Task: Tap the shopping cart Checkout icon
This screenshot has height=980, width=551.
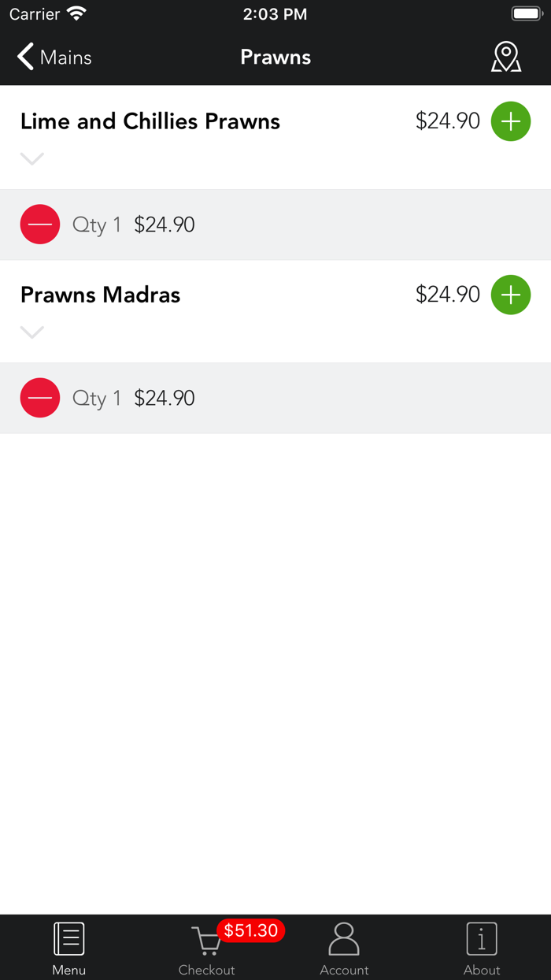Action: pyautogui.click(x=206, y=941)
